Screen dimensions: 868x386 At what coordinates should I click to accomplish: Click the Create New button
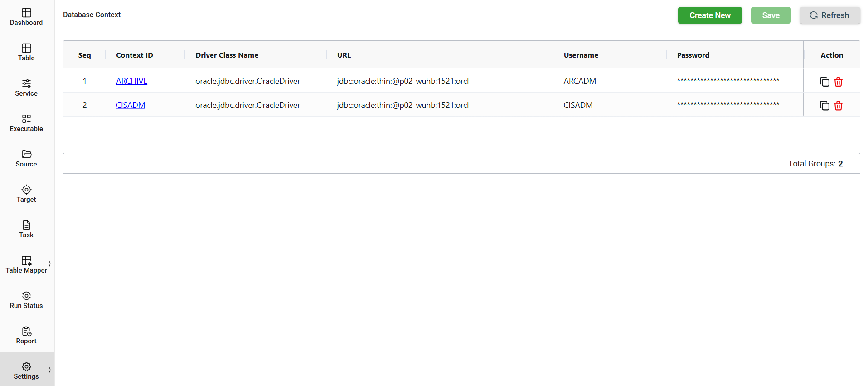click(709, 15)
